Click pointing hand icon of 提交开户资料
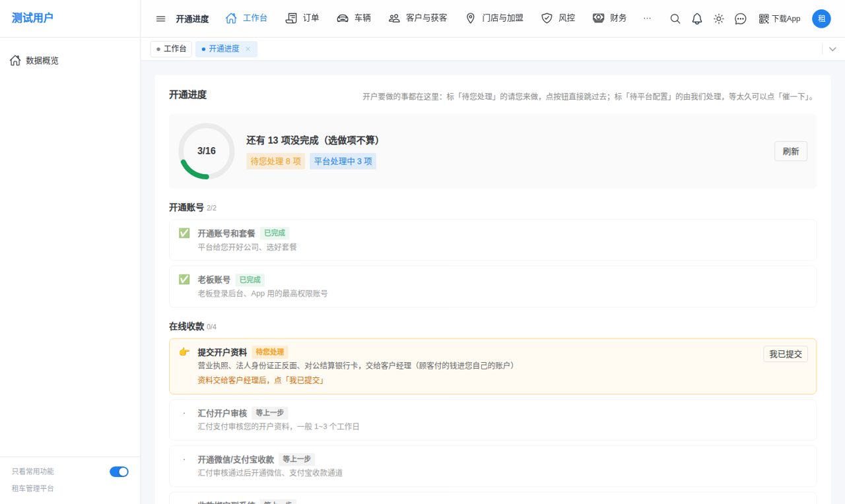This screenshot has height=504, width=845. (184, 352)
